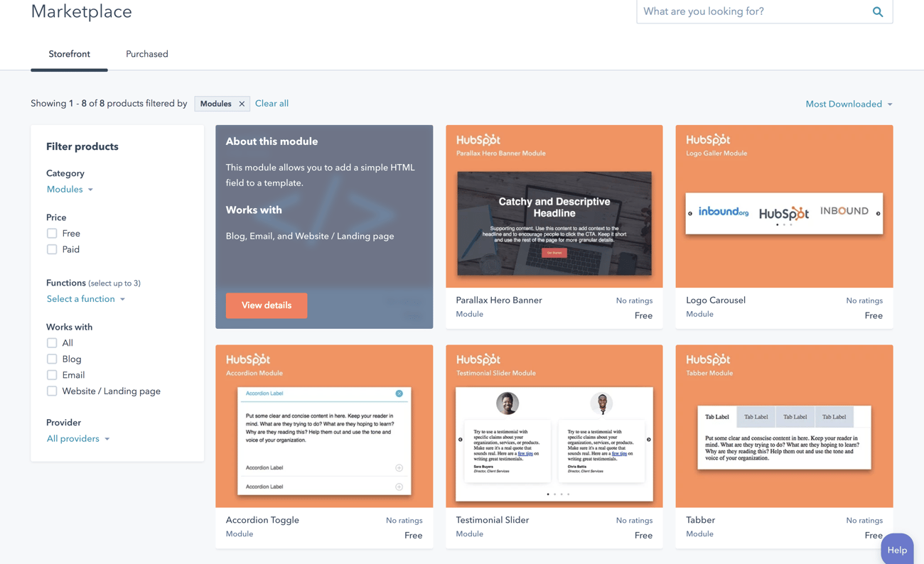The height and width of the screenshot is (564, 924).
Task: Open the Logo Carousel title
Action: tap(716, 300)
